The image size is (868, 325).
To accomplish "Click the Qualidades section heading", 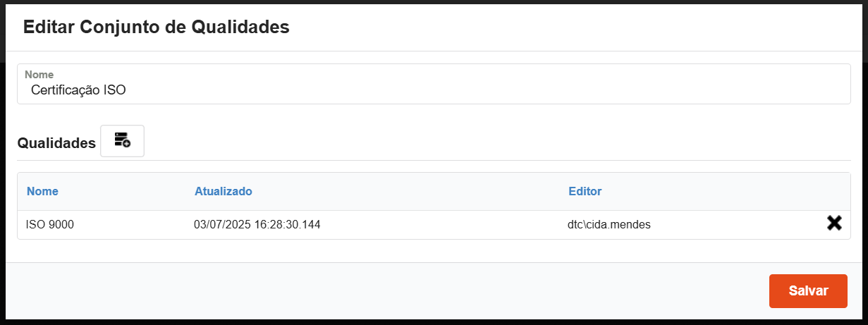I will pyautogui.click(x=56, y=143).
